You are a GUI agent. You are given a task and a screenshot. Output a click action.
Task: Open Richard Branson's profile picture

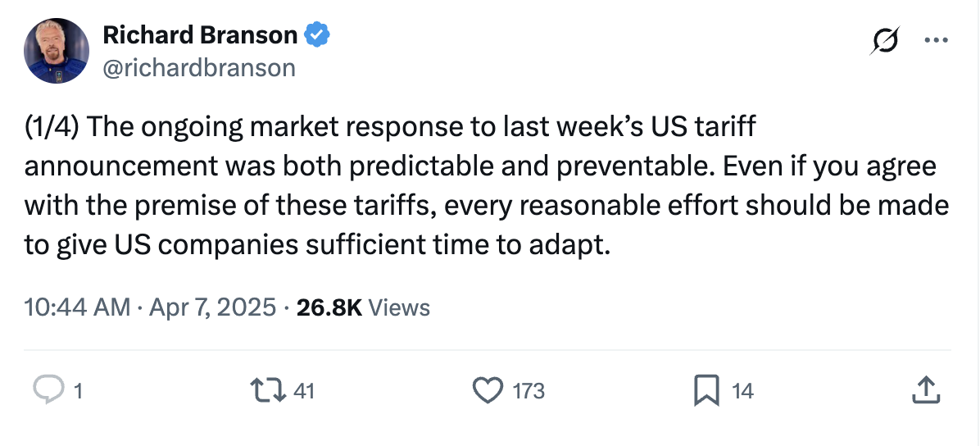(x=57, y=51)
